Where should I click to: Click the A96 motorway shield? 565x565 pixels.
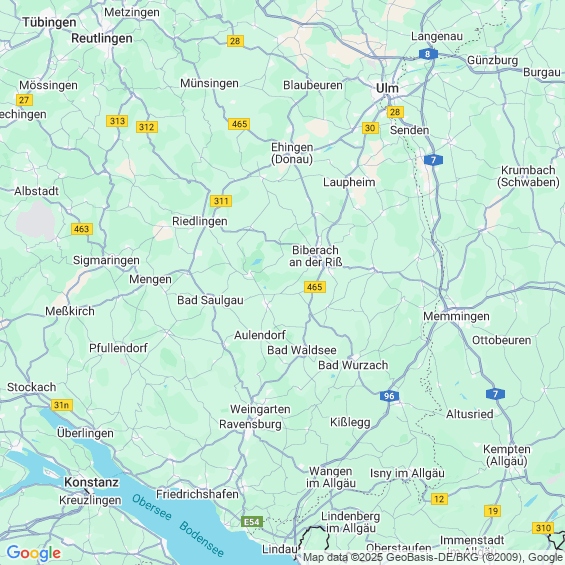click(x=389, y=396)
